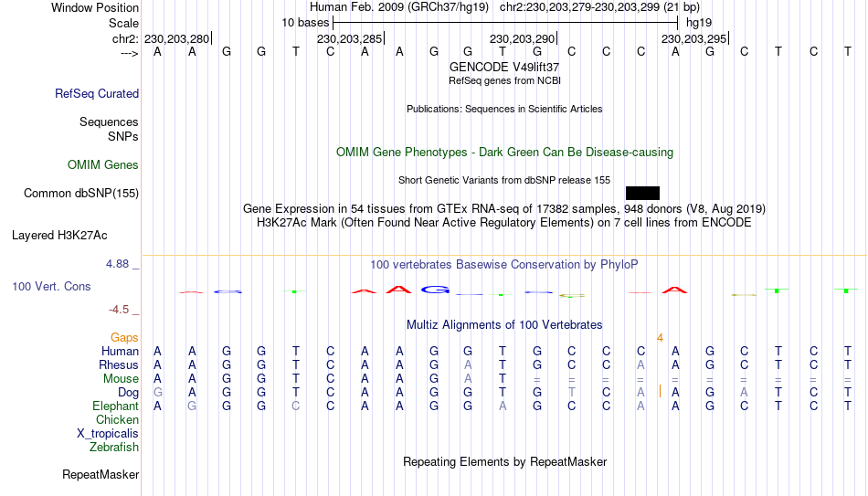
Task: Click the 10 bases scale bar
Action: coord(505,23)
